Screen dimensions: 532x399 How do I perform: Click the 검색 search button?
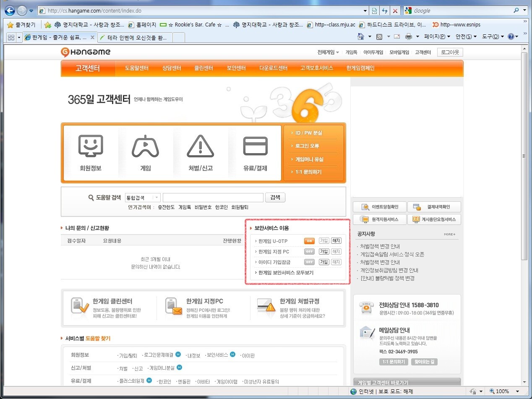coord(275,198)
